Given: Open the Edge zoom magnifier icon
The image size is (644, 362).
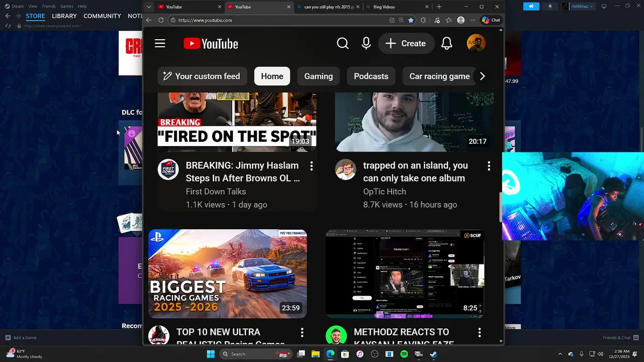Looking at the screenshot, I should pyautogui.click(x=401, y=20).
